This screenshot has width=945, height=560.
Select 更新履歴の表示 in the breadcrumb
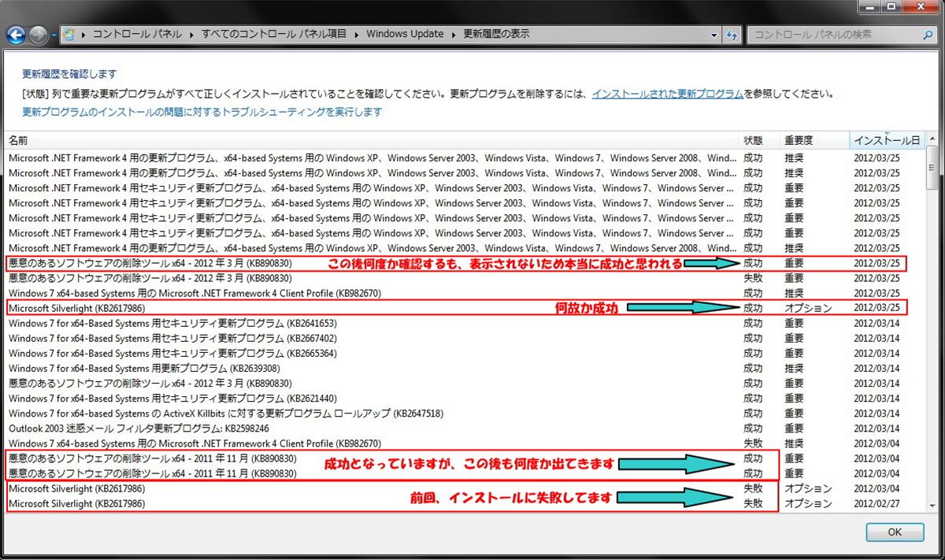[x=496, y=35]
